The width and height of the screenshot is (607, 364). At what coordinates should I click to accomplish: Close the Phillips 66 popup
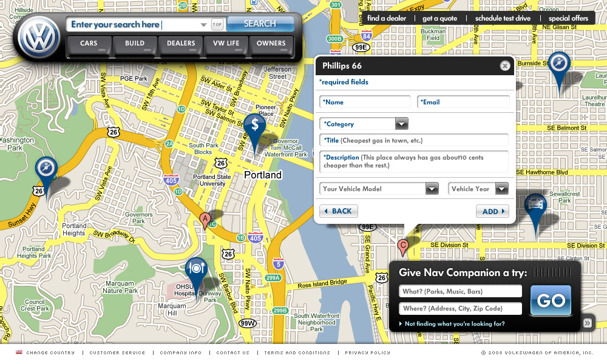click(x=505, y=66)
